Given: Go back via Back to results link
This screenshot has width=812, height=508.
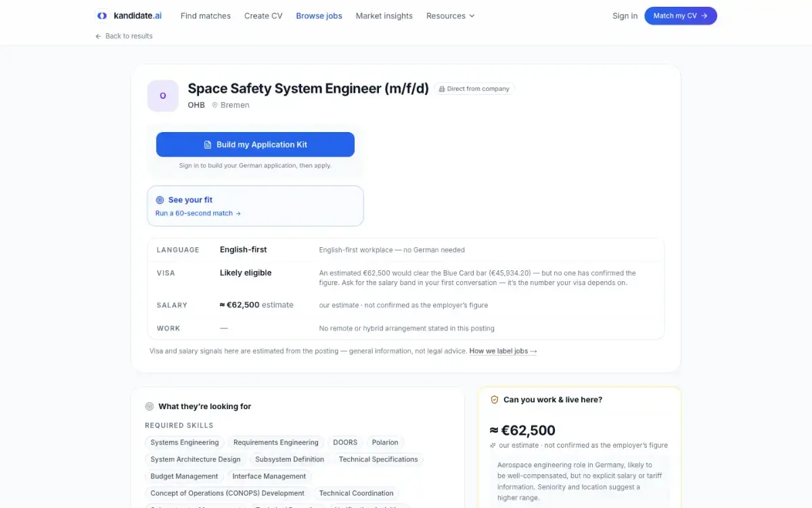Looking at the screenshot, I should point(124,36).
